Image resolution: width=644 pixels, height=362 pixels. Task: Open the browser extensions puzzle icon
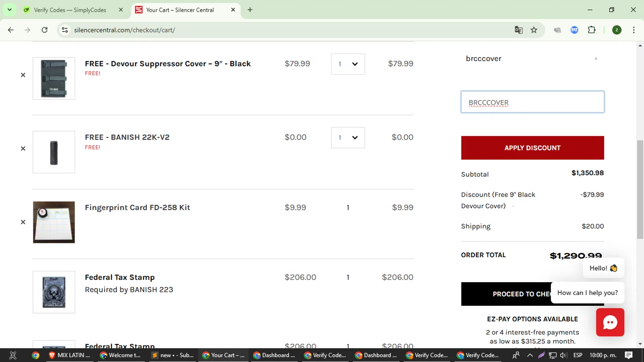coord(592,30)
